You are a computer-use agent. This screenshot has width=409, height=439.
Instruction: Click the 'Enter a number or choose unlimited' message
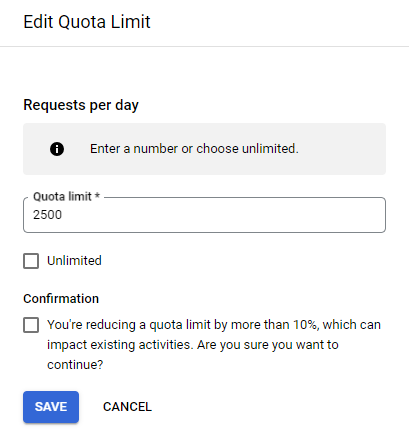pyautogui.click(x=194, y=149)
